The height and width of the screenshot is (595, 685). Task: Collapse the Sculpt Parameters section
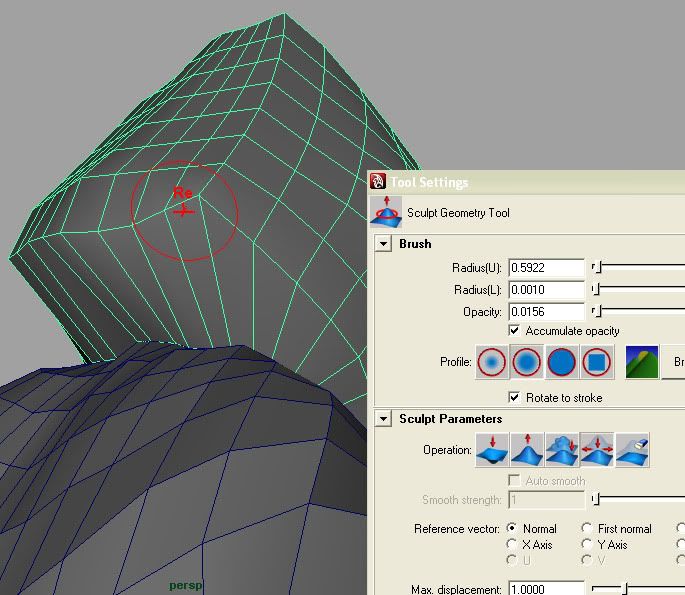383,419
